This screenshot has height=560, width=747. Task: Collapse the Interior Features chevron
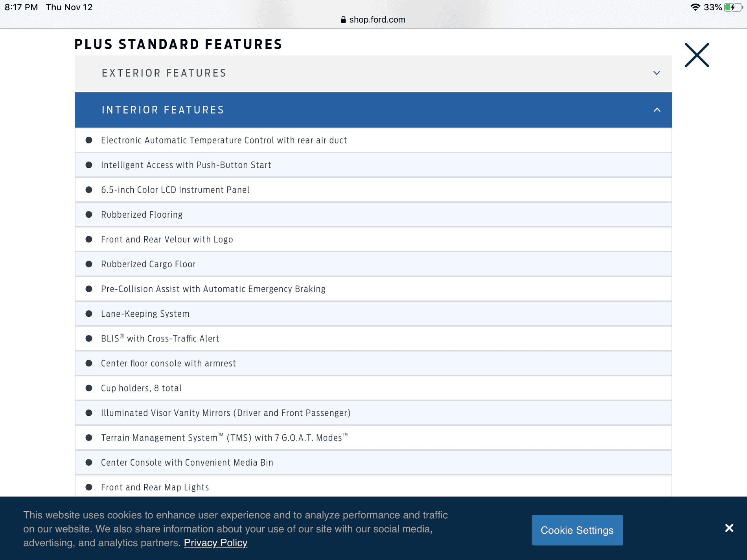(x=657, y=110)
